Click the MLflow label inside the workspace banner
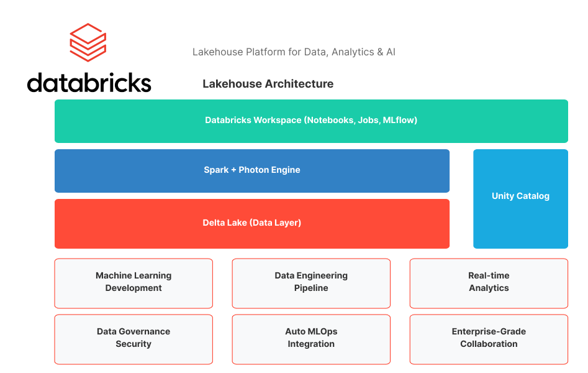 [x=399, y=120]
